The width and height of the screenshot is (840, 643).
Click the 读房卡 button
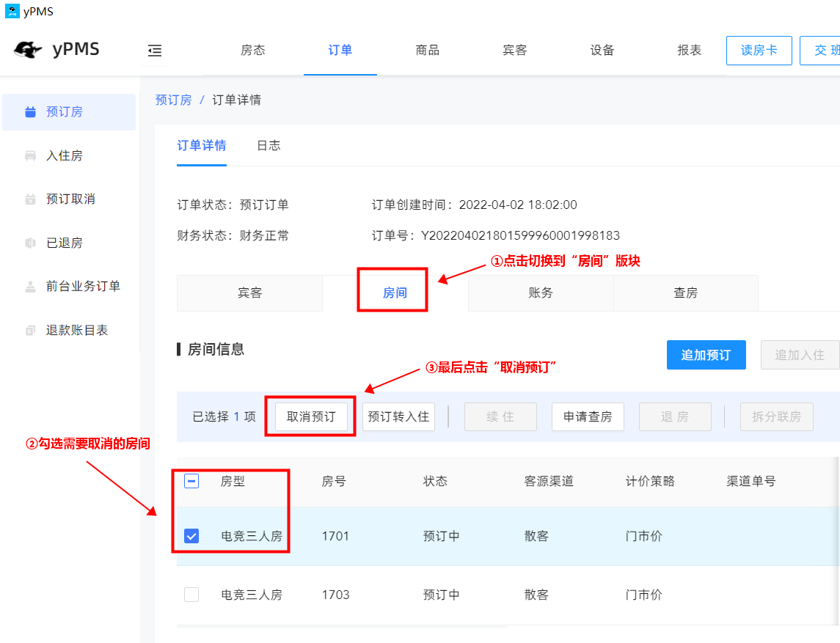759,51
